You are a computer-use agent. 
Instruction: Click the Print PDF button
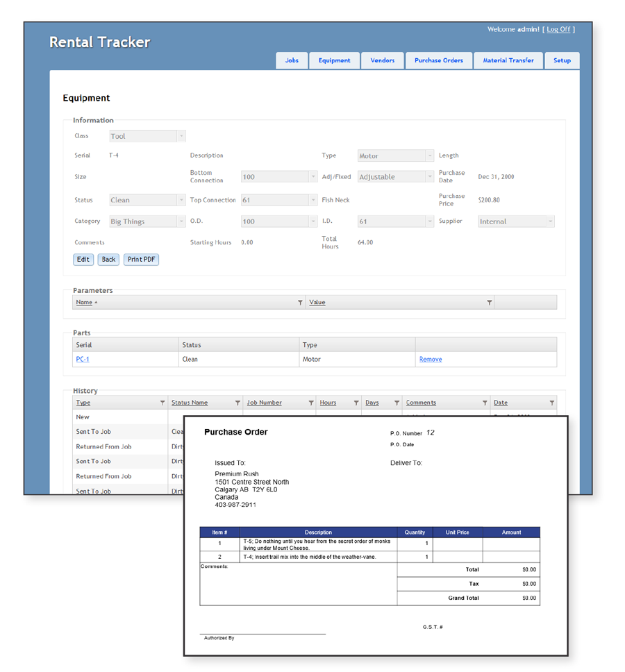pos(141,259)
